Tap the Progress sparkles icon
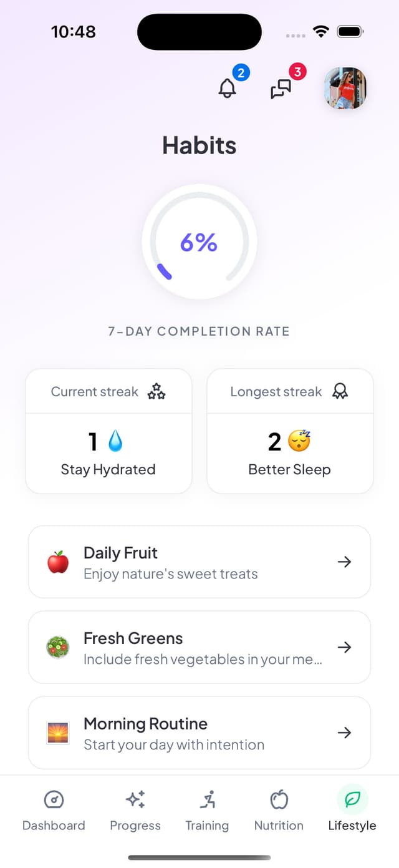399x868 pixels. tap(135, 799)
